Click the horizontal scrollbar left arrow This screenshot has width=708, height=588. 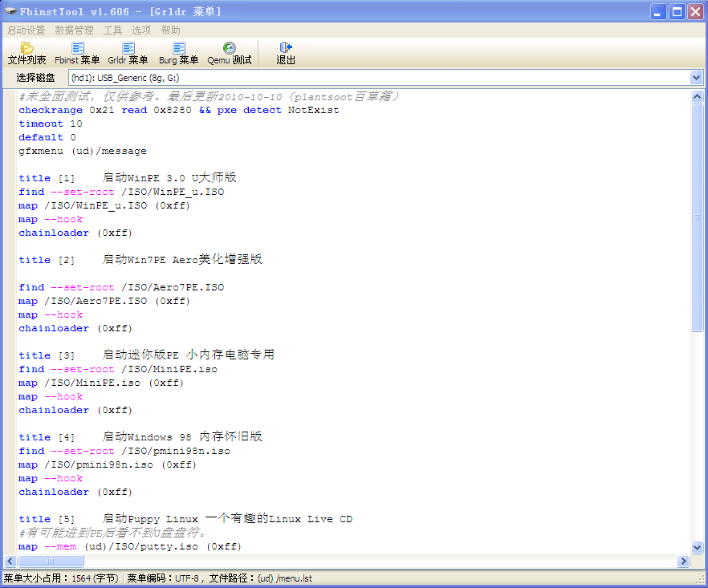[10, 561]
